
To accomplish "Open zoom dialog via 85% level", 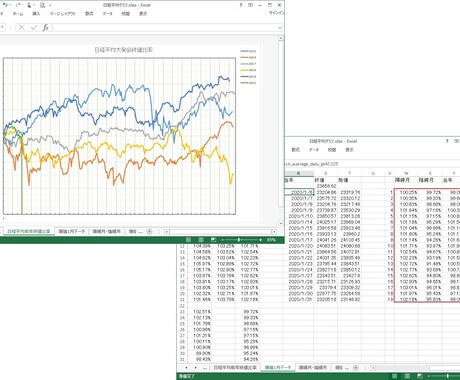I will (x=271, y=240).
